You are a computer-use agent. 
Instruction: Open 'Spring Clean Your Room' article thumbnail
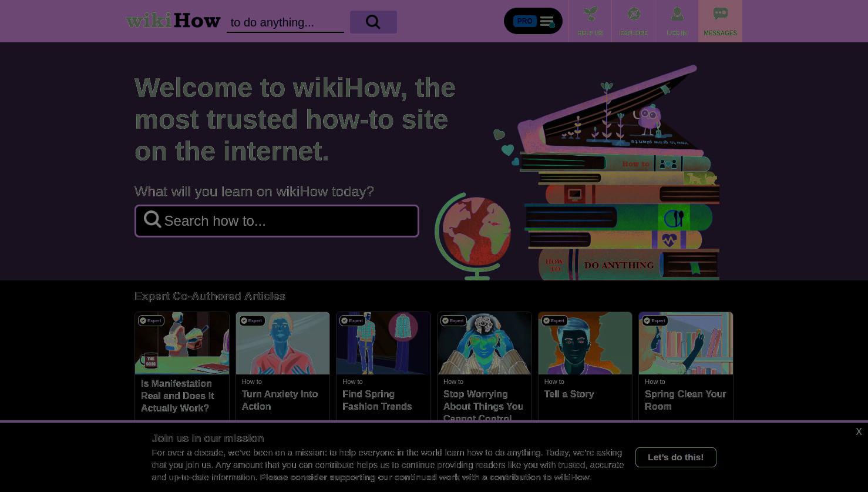[x=686, y=343]
